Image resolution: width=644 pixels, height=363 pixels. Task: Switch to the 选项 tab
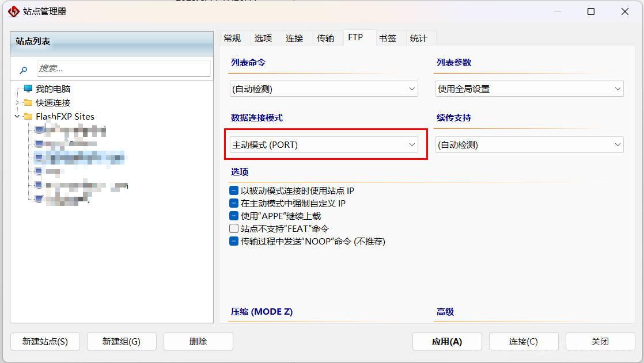point(263,38)
